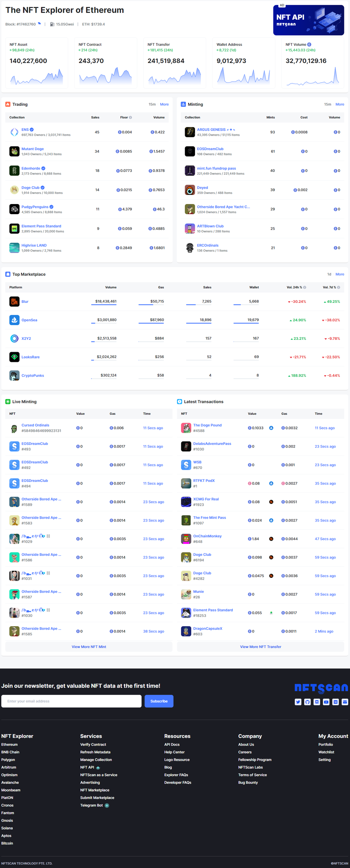This screenshot has width=350, height=868.
Task: Click '2 Mins ago' in DragonCapsuleX row
Action: coord(324,631)
